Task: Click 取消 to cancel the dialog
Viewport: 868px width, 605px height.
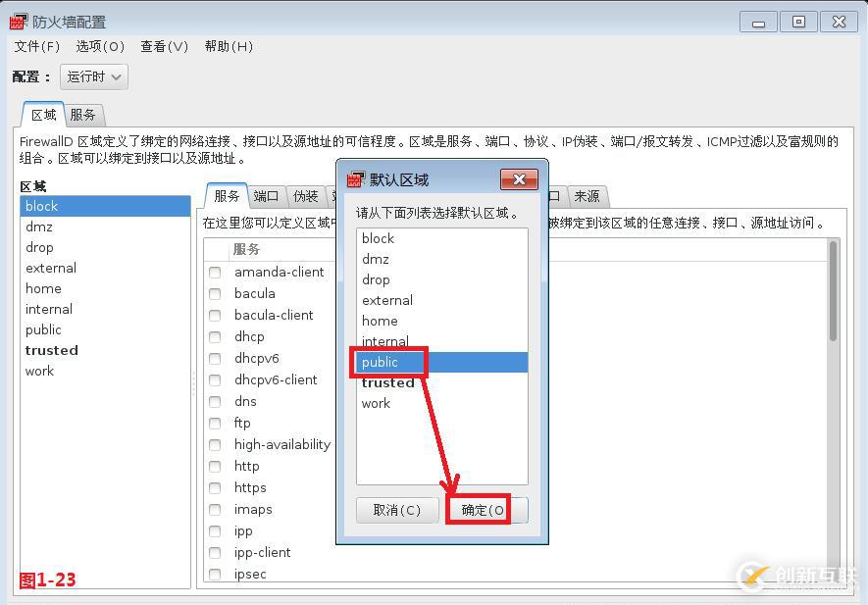Action: (x=396, y=509)
